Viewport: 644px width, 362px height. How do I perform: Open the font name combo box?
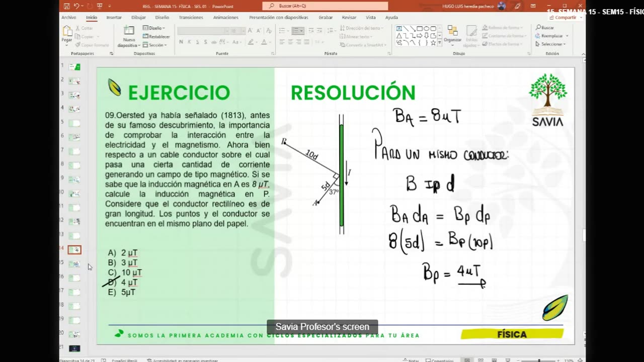click(x=203, y=31)
